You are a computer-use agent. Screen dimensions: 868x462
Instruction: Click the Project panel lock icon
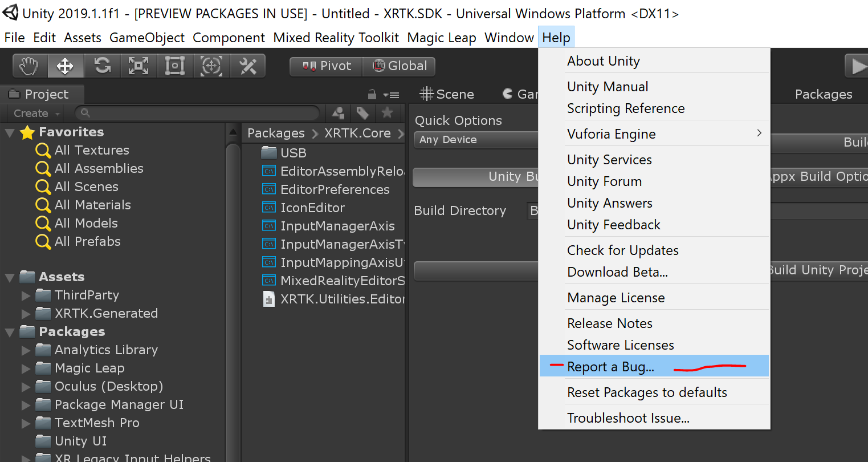[372, 94]
